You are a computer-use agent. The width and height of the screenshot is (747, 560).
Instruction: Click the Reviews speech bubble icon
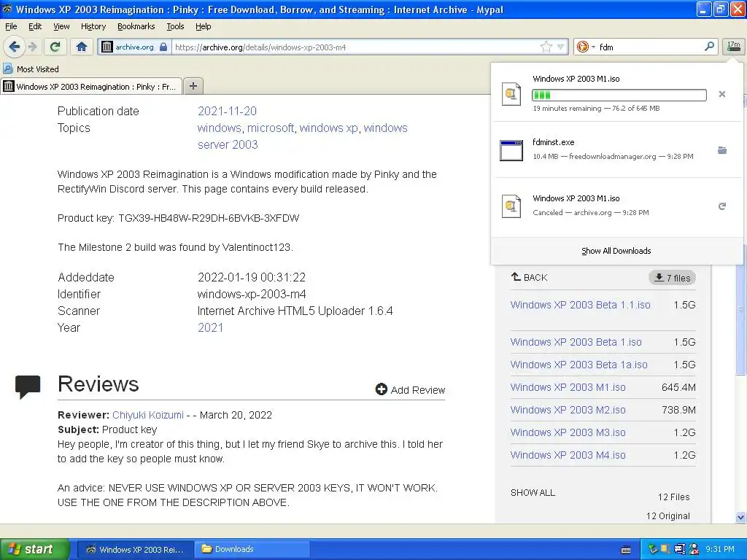click(28, 386)
